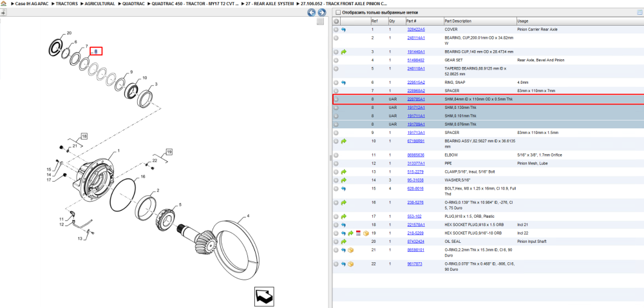
Task: Click the green arrow on the OIL SEAL row
Action: [x=344, y=242]
